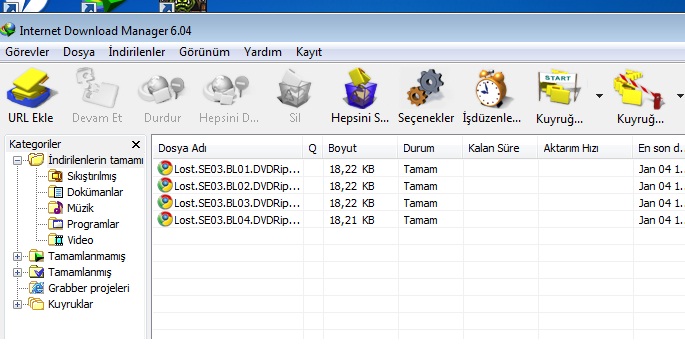Expand the Kuyruklar tree node
The image size is (685, 360).
coord(17,305)
